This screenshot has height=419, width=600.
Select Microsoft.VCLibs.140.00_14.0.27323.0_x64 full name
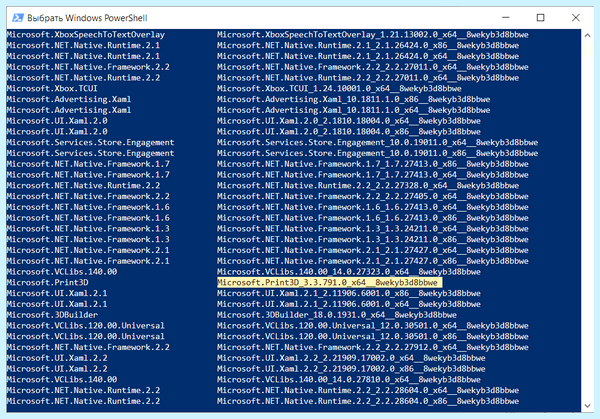tap(349, 272)
